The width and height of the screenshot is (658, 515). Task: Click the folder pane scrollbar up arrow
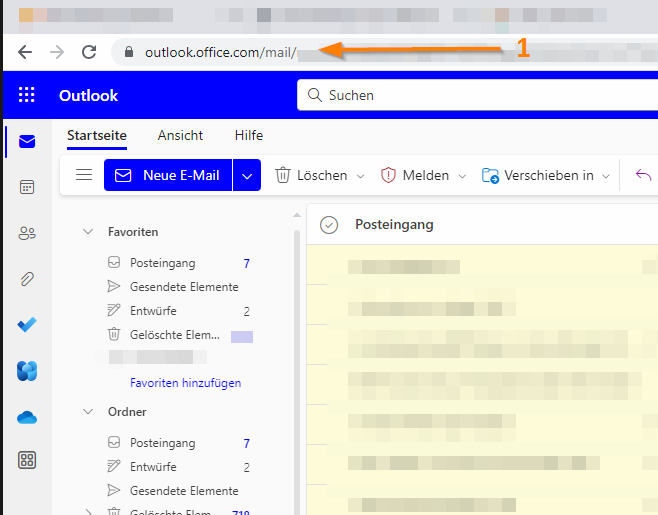coord(297,215)
